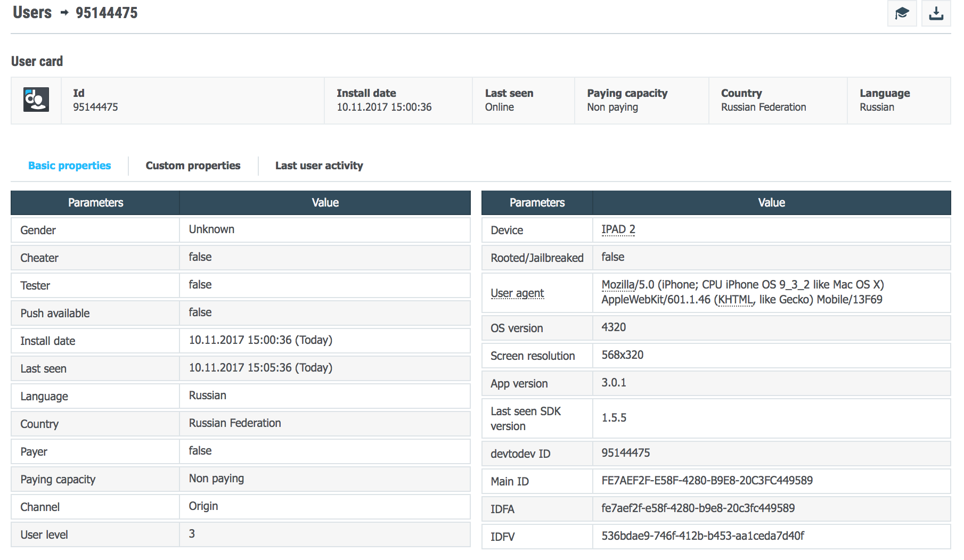This screenshot has width=964, height=560.
Task: Click the user ID 95144475 in breadcrumb
Action: (x=107, y=12)
